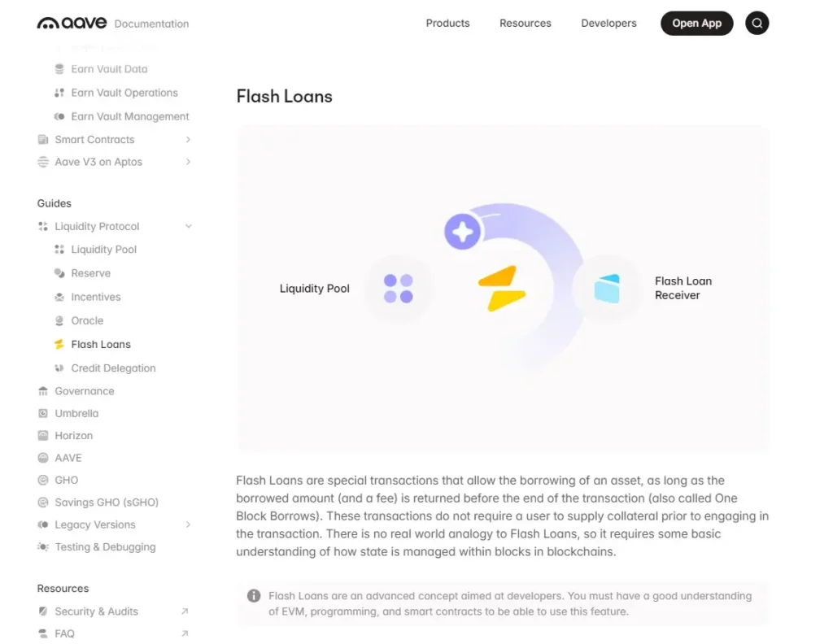833x644 pixels.
Task: Click the Oracle icon in the sidebar
Action: click(59, 320)
